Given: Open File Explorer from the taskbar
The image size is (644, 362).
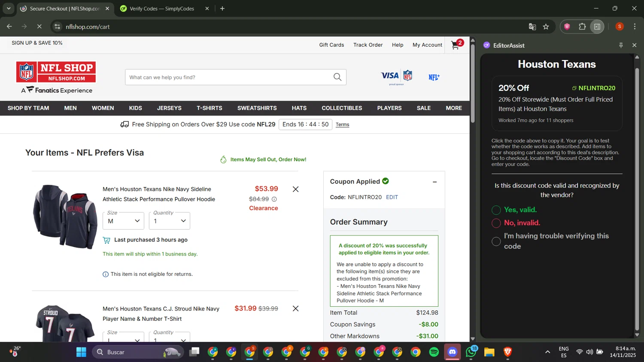Looking at the screenshot, I should (489, 352).
